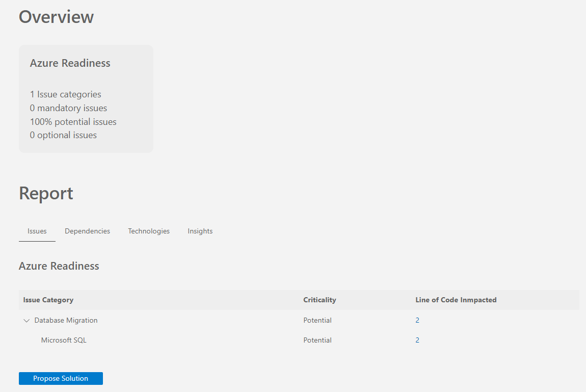Open lines of code link for Database Migration

(x=417, y=320)
